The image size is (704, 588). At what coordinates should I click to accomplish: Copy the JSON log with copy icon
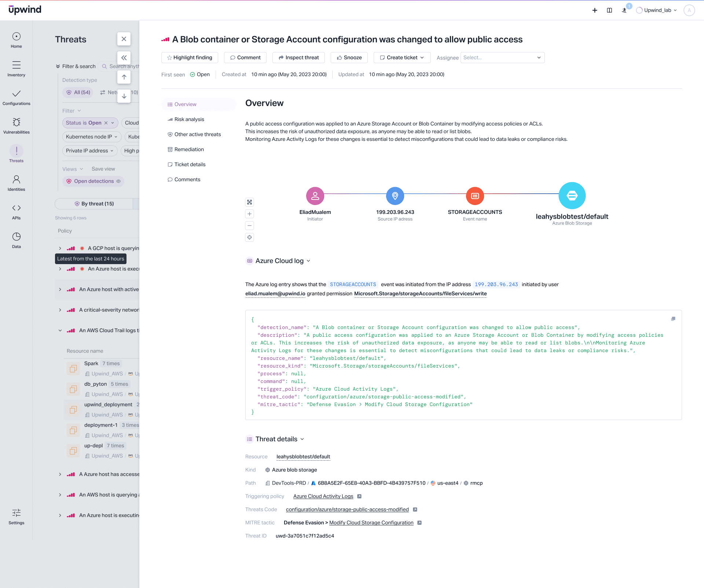click(x=673, y=319)
